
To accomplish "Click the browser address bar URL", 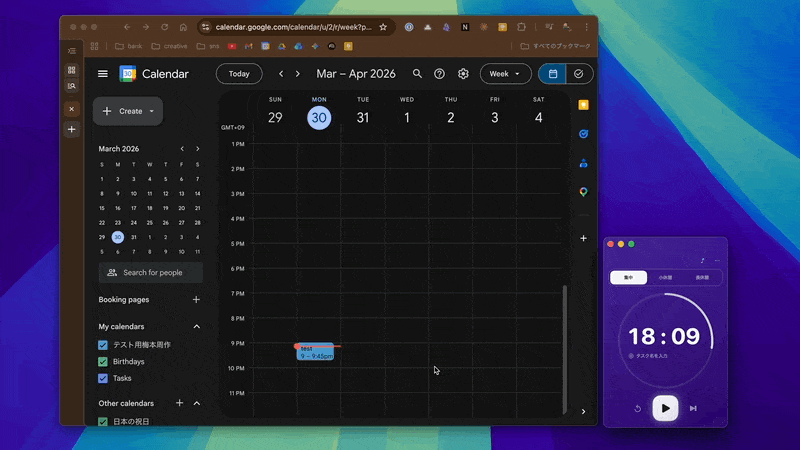I will pyautogui.click(x=293, y=27).
